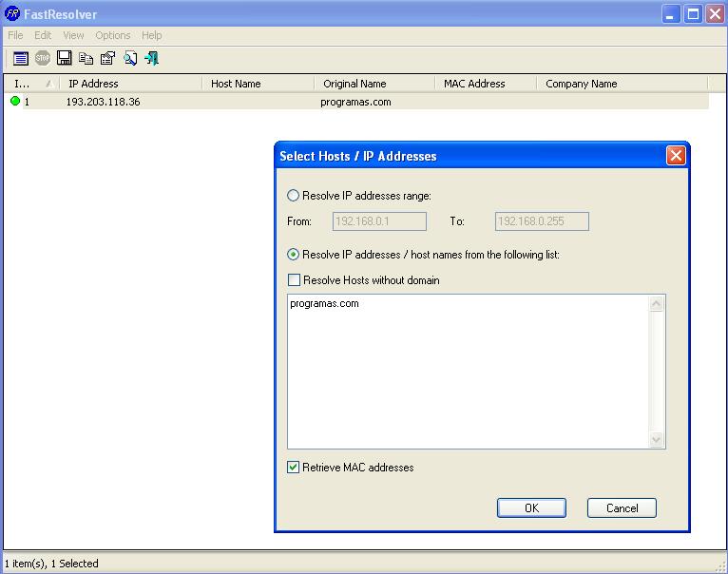This screenshot has width=728, height=574.
Task: Open the File menu
Action: coord(15,35)
